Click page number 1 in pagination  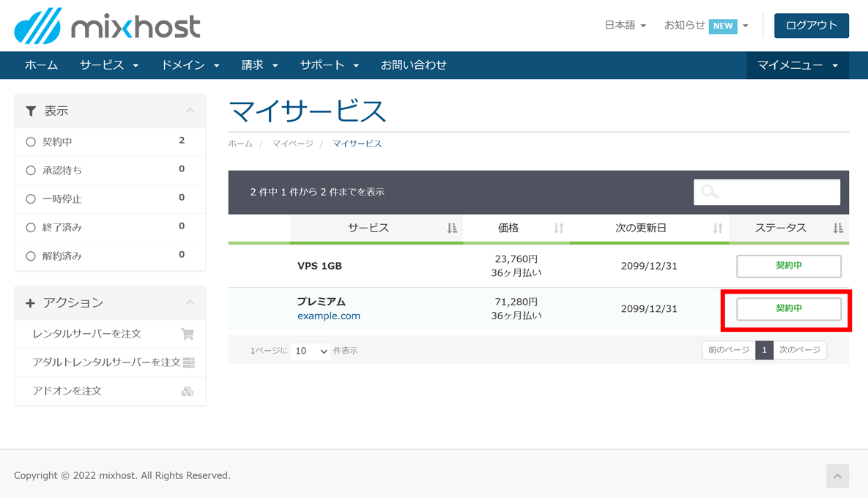(765, 350)
